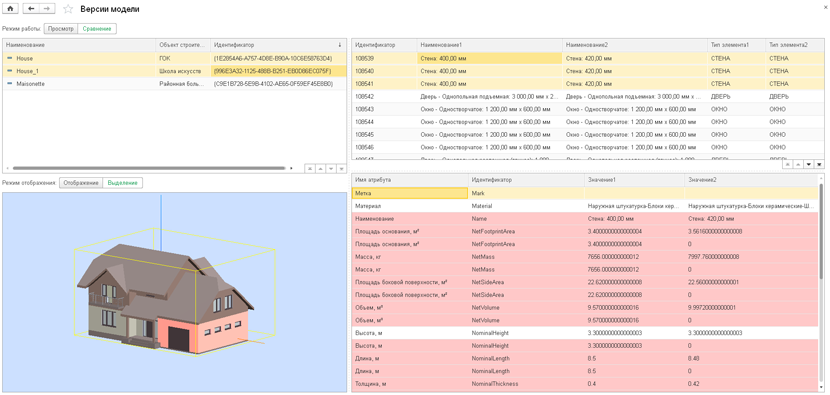Set display mode to Отображение
Screen dimensions: 830x395
click(80, 183)
